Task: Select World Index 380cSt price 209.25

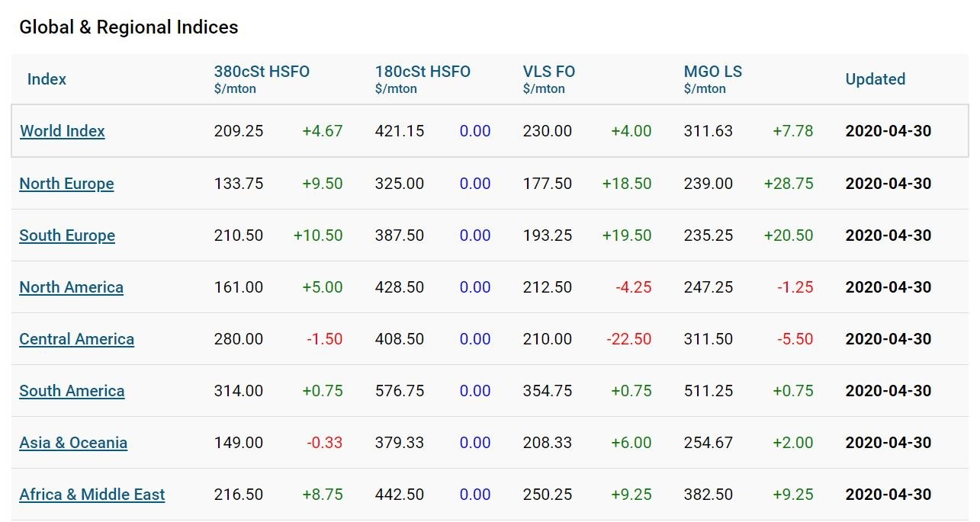Action: 239,131
